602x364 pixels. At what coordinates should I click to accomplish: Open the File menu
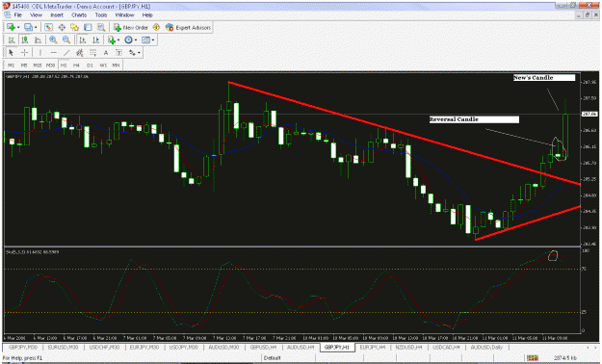coord(18,15)
